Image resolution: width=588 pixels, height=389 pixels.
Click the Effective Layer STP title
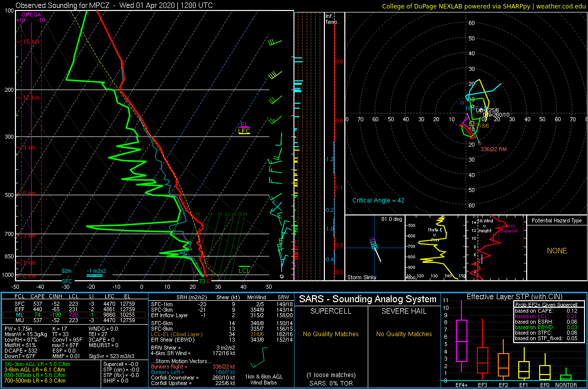pyautogui.click(x=514, y=297)
